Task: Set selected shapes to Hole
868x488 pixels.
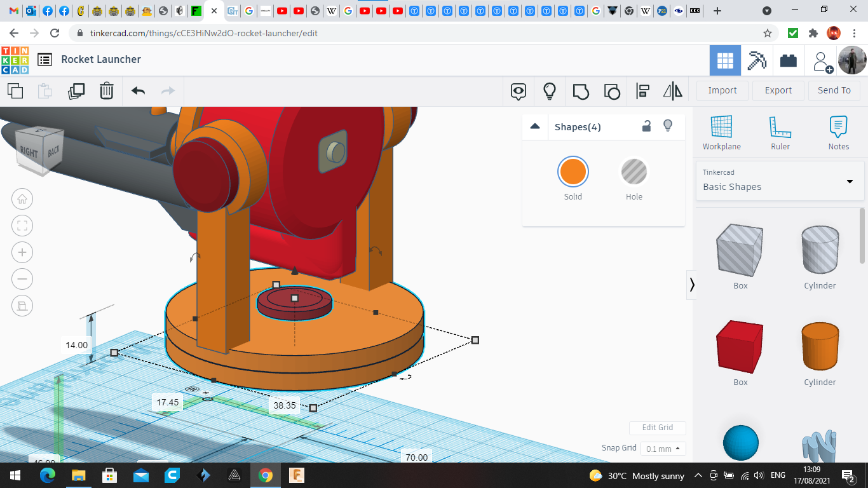Action: coord(634,172)
